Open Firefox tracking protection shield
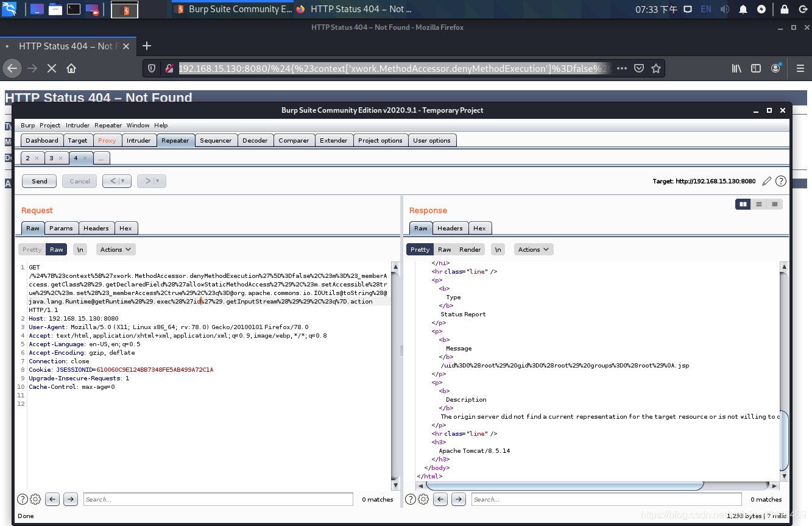Viewport: 812px width, 526px height. point(152,68)
